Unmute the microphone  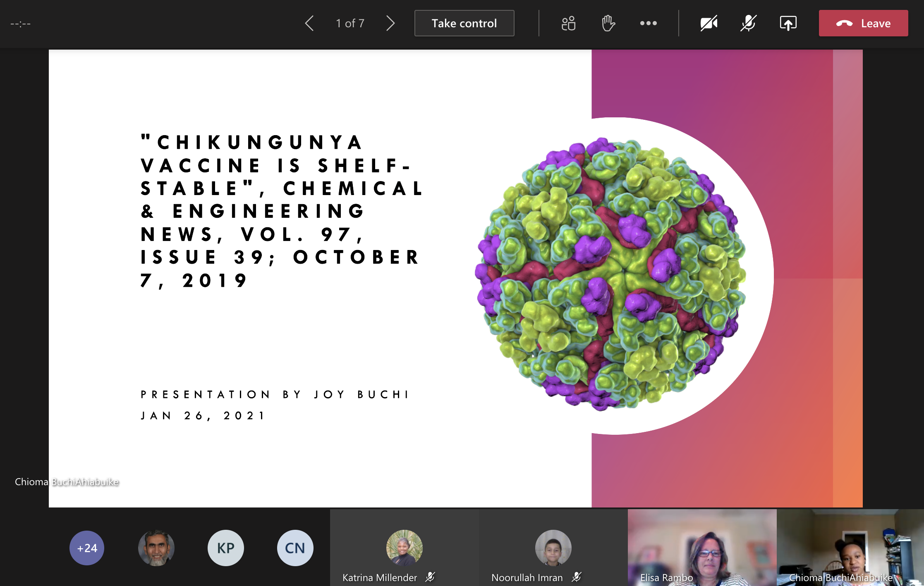[748, 24]
